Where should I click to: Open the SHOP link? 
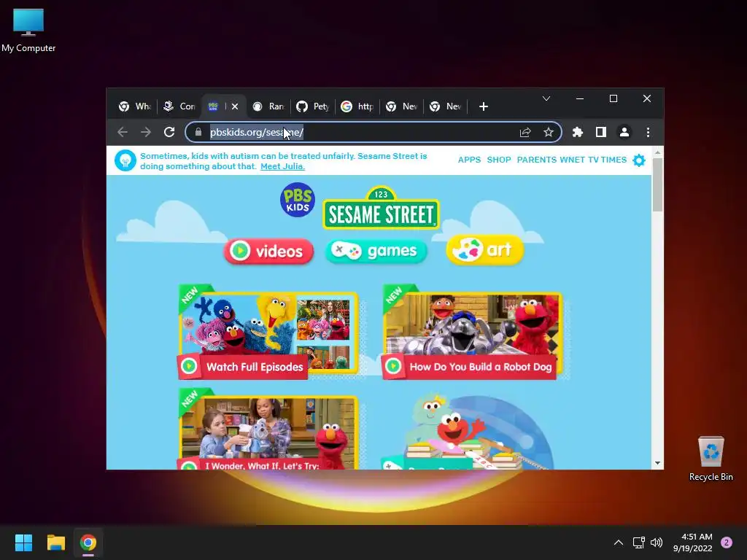point(499,160)
